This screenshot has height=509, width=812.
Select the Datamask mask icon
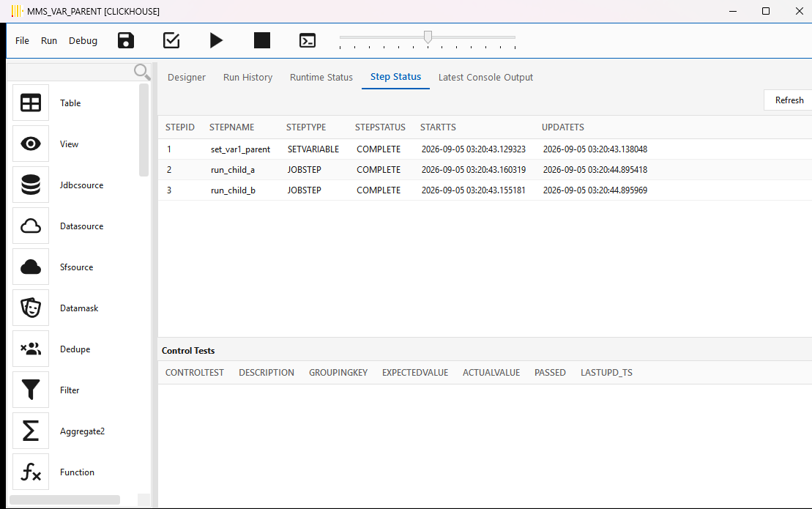pos(31,308)
